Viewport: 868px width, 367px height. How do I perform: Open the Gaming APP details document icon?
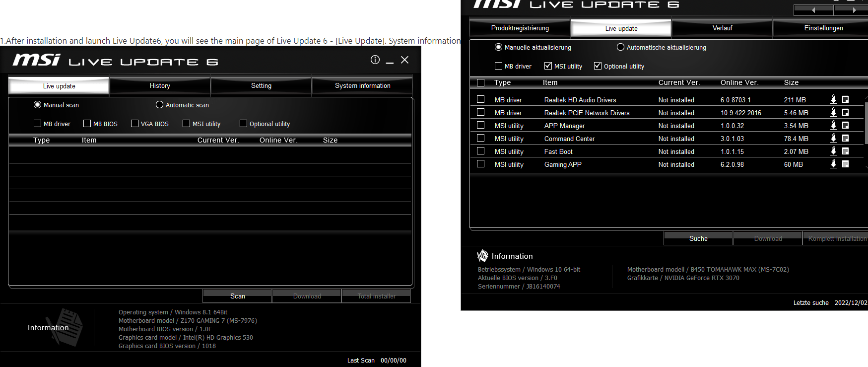[x=845, y=164]
